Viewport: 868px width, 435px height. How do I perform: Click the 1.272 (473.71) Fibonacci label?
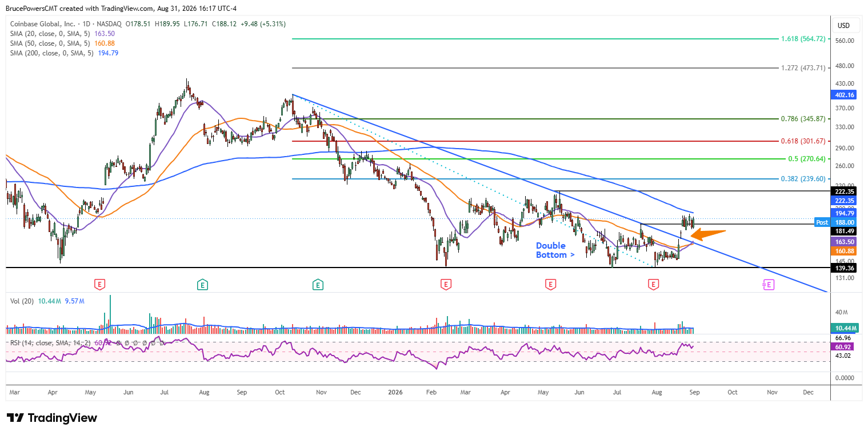point(803,67)
